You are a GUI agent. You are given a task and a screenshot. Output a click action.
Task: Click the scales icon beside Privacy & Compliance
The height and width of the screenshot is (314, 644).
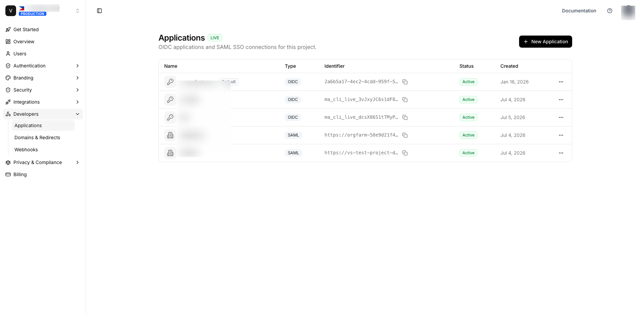8,162
